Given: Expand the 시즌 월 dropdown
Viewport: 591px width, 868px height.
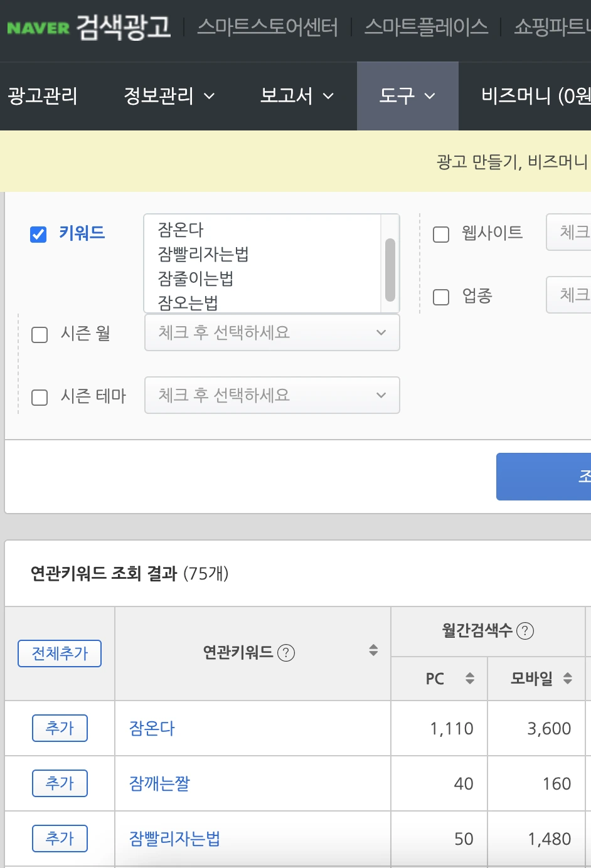Looking at the screenshot, I should click(272, 332).
